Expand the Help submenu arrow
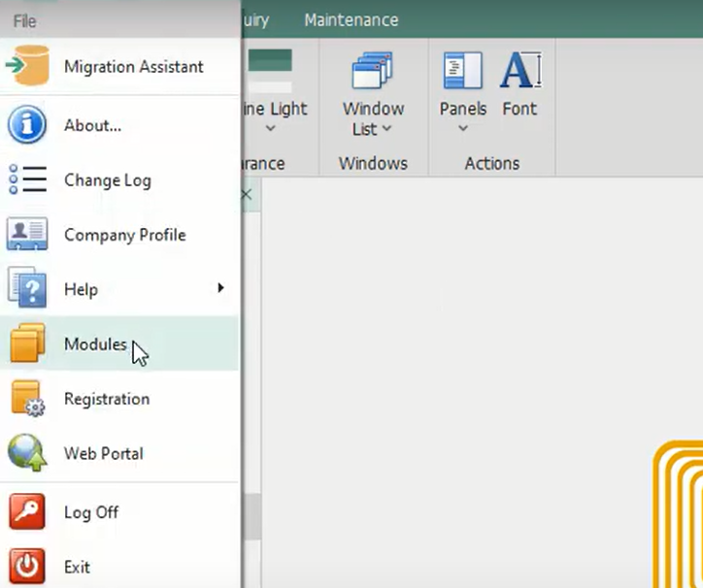The image size is (703, 588). [x=220, y=288]
